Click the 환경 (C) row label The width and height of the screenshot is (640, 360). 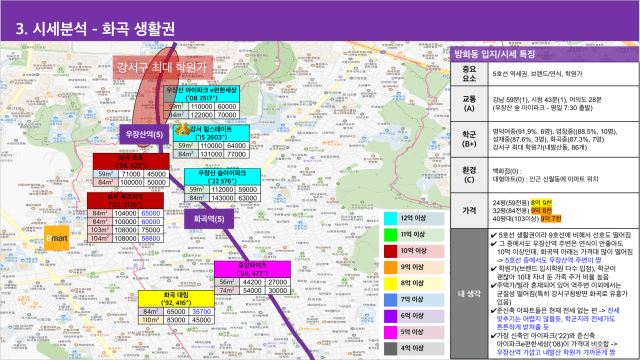469,175
